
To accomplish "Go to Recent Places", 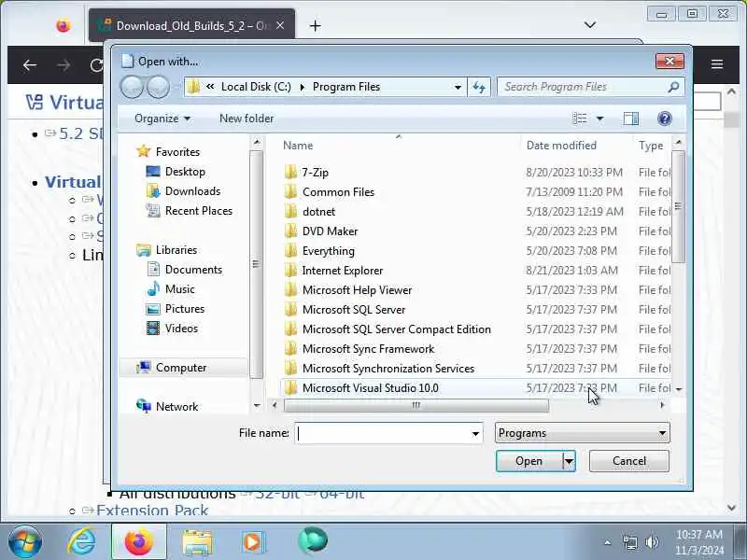I will pos(199,211).
